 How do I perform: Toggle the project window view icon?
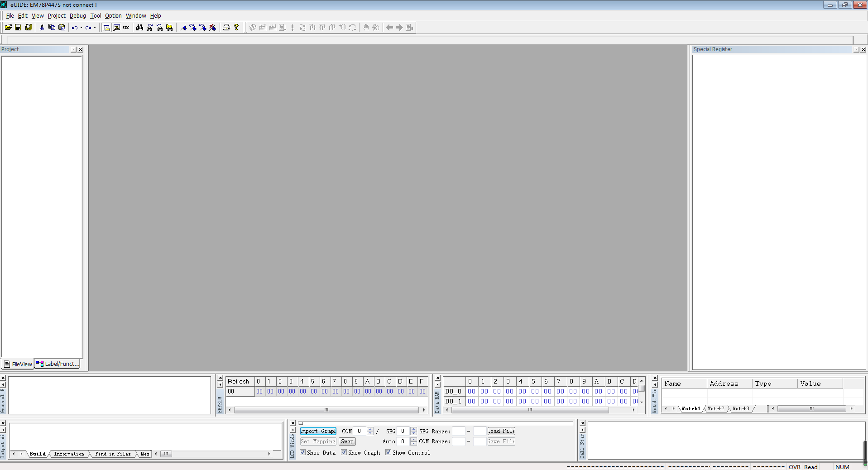(106, 28)
